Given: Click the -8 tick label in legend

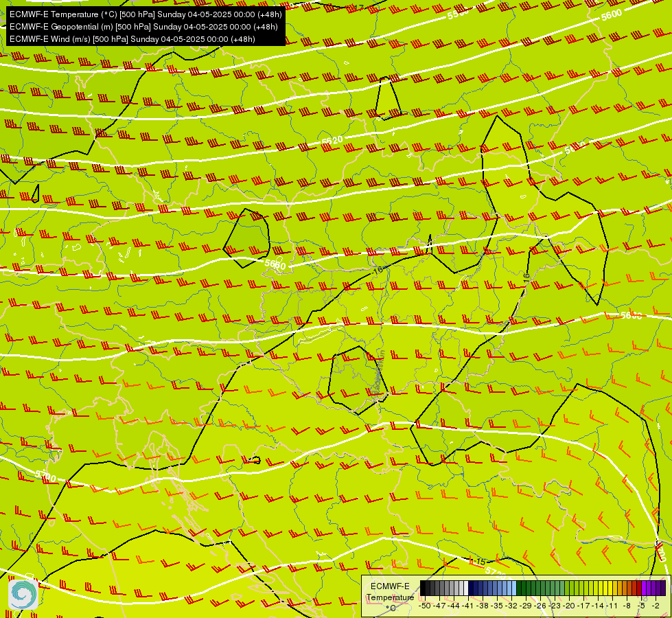Looking at the screenshot, I should 628,606.
